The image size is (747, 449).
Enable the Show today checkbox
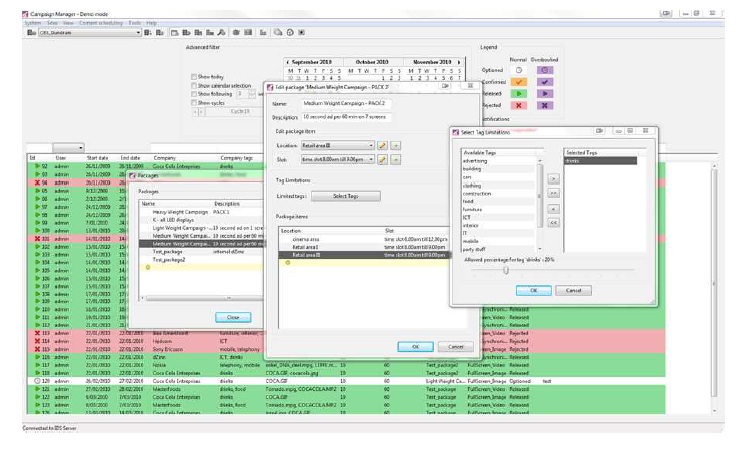194,76
